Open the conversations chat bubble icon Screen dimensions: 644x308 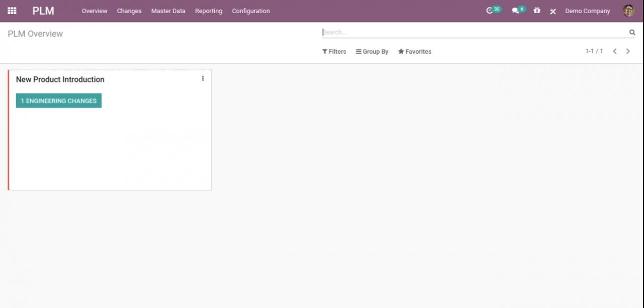click(x=515, y=11)
